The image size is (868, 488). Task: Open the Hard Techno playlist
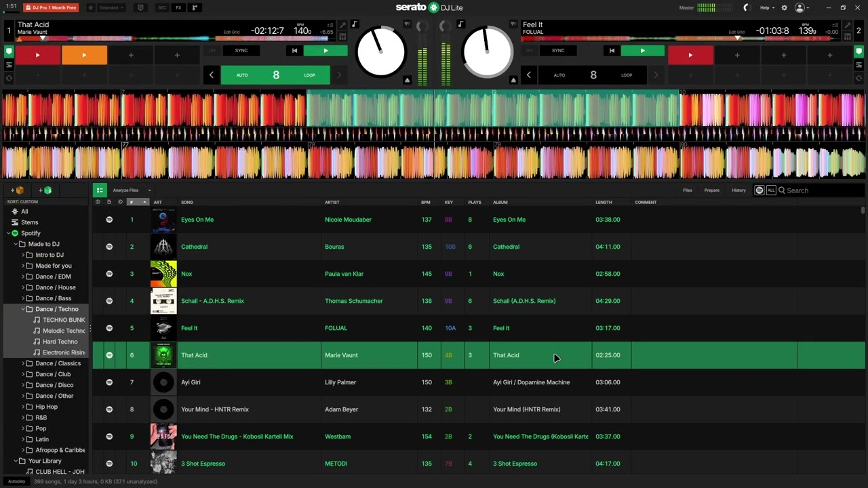tap(60, 342)
